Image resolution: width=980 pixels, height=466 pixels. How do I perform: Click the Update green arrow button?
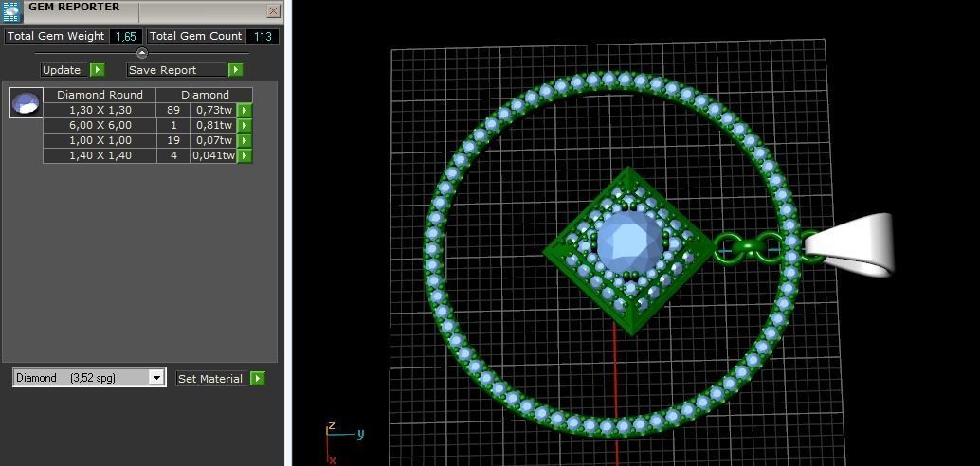point(98,70)
